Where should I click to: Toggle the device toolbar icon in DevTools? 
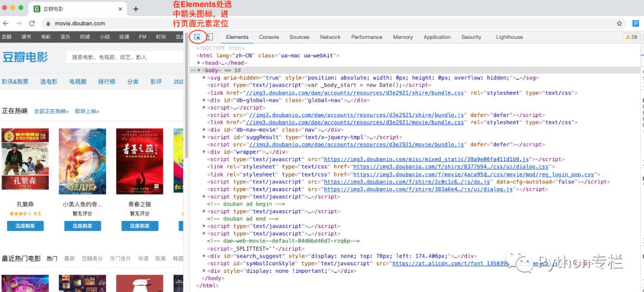[209, 37]
